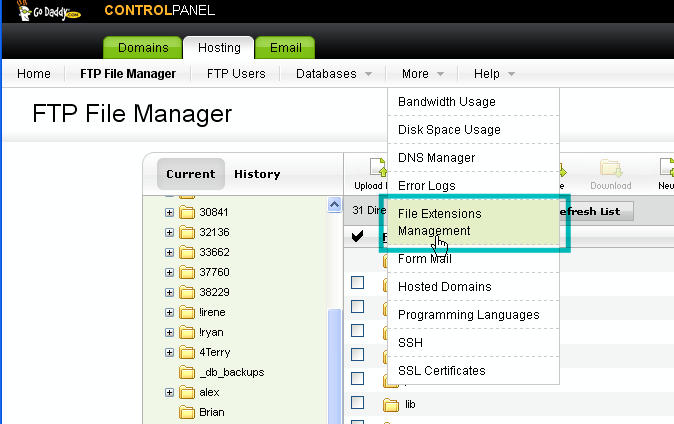Select File Extensions Management menu item

point(472,222)
